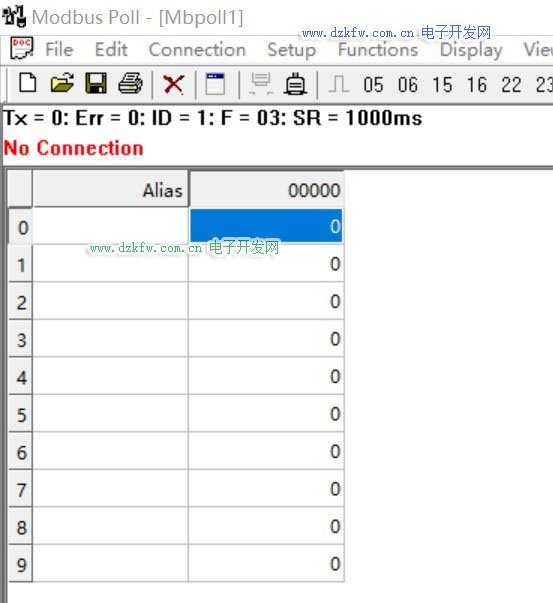Select function code 05 toolbar button

(373, 85)
